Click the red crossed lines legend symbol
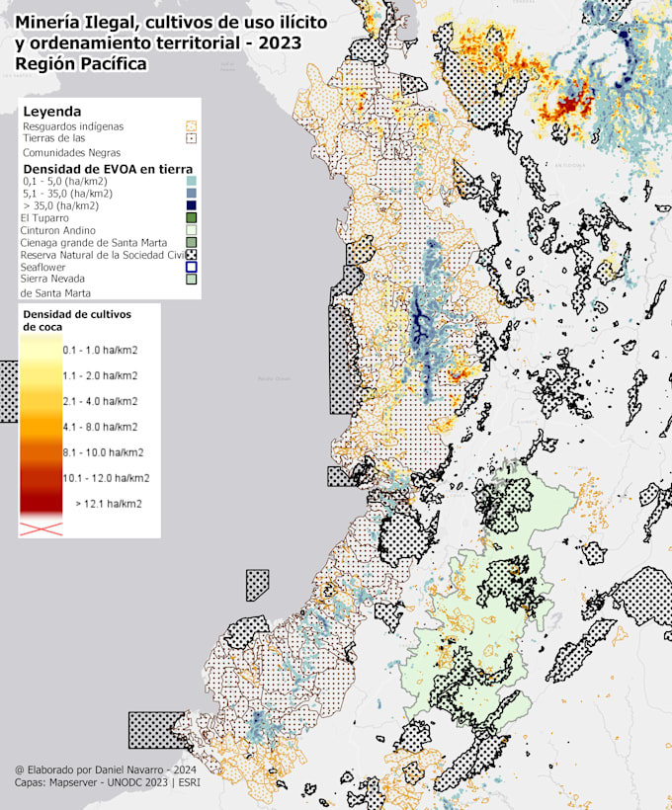Screen dimensions: 672x810 [42, 529]
